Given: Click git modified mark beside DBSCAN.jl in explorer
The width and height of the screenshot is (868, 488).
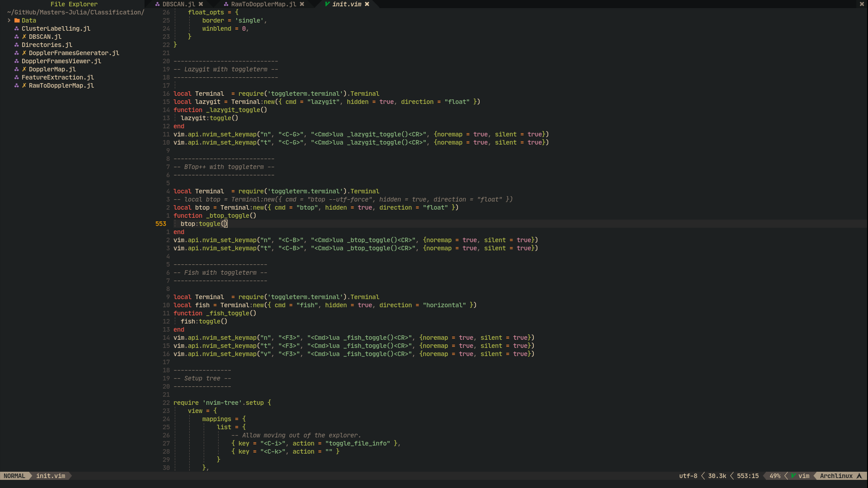Looking at the screenshot, I should [x=24, y=37].
